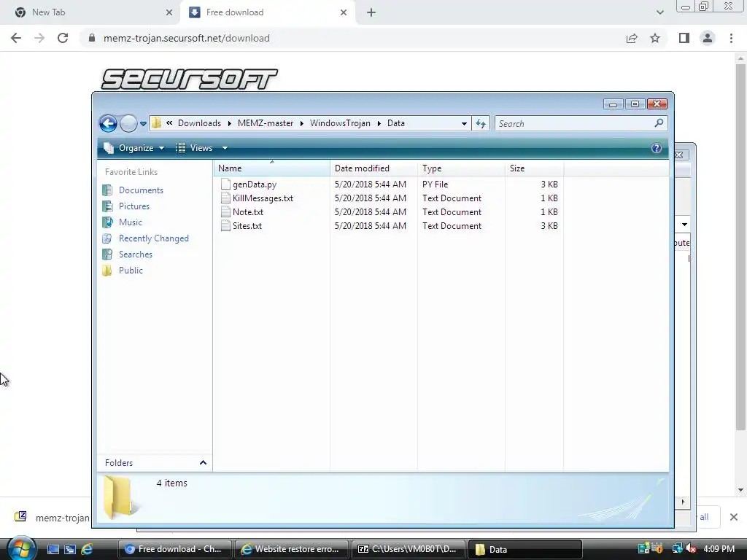Click the Explorer forward arrow button
The height and width of the screenshot is (560, 747).
(x=128, y=123)
